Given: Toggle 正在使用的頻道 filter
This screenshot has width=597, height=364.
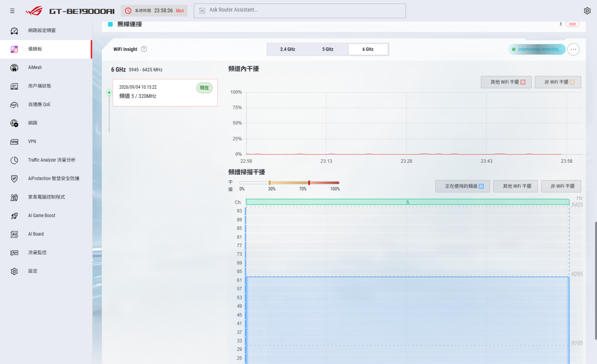Looking at the screenshot, I should [462, 186].
